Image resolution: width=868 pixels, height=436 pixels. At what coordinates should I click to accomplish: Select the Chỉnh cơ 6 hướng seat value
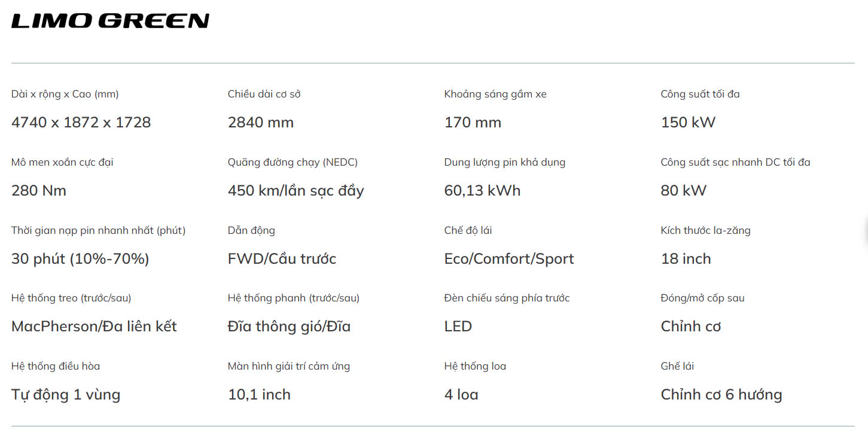click(721, 395)
